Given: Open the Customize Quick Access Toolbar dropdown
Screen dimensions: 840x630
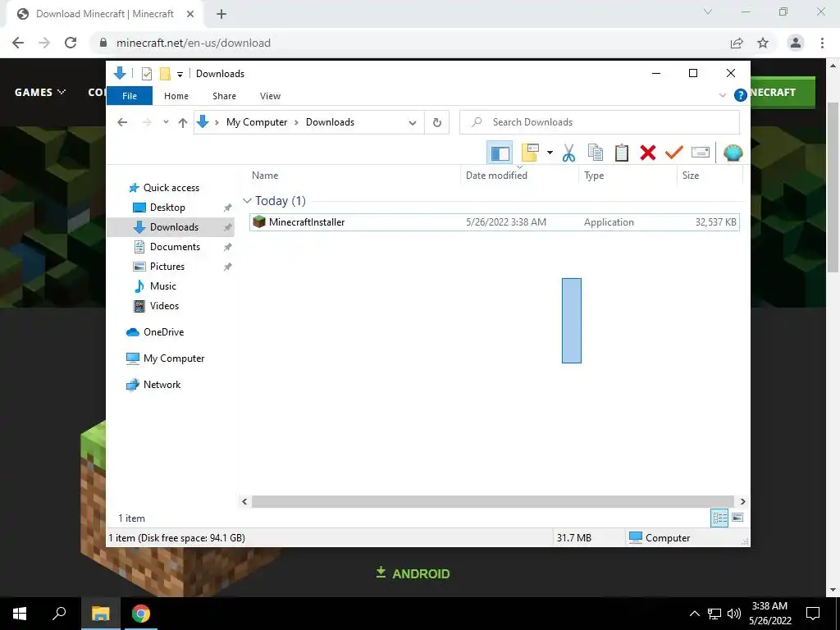Looking at the screenshot, I should [180, 75].
